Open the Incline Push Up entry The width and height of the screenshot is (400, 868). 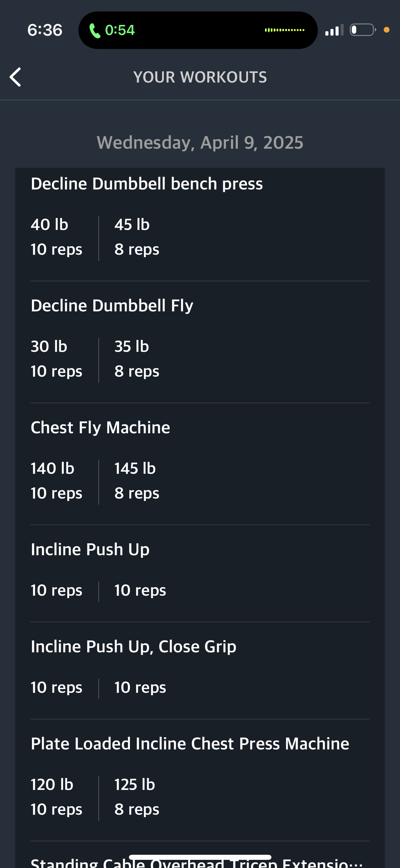90,549
